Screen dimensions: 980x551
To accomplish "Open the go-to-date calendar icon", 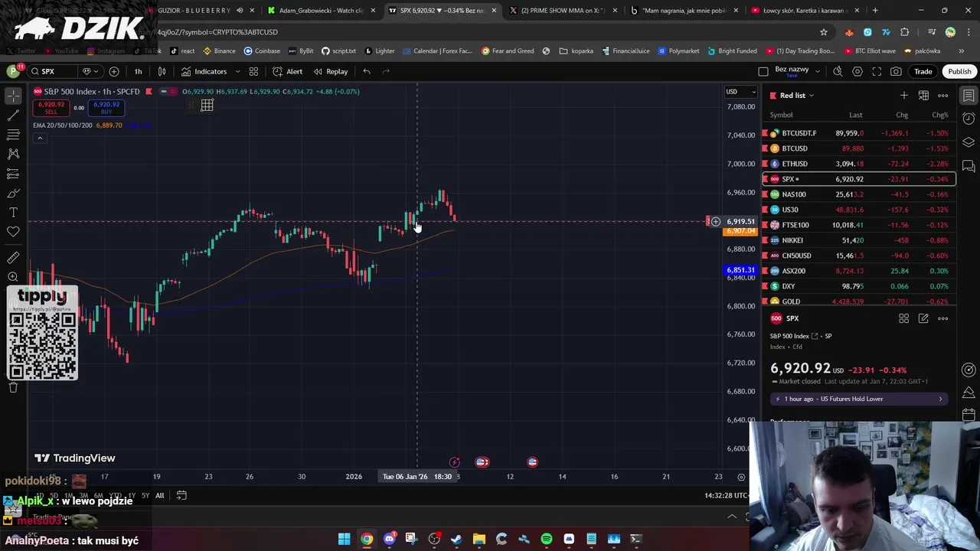I will pyautogui.click(x=181, y=495).
